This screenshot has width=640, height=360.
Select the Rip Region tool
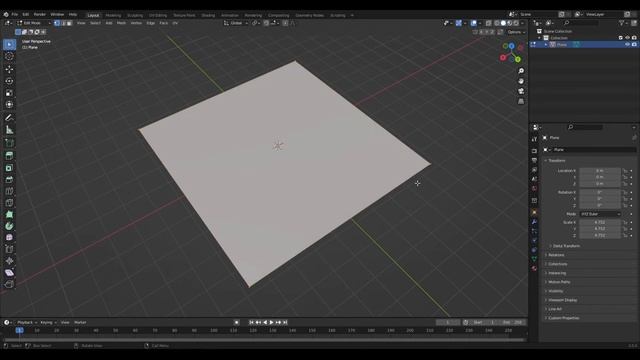point(9,284)
